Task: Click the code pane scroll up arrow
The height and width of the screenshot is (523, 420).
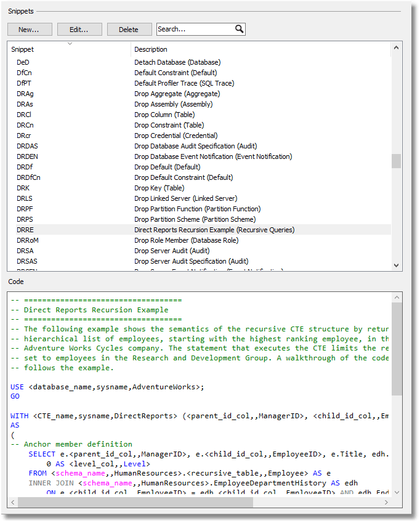Action: coord(397,297)
